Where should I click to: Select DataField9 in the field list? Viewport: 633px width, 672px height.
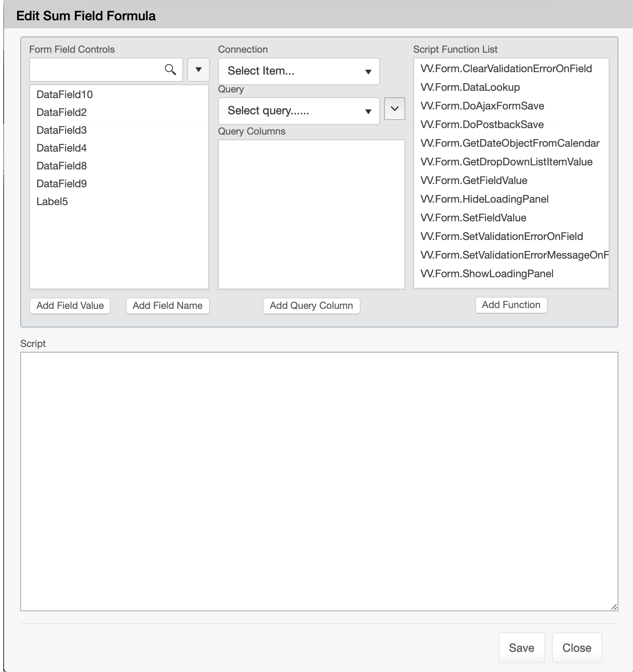coord(119,184)
